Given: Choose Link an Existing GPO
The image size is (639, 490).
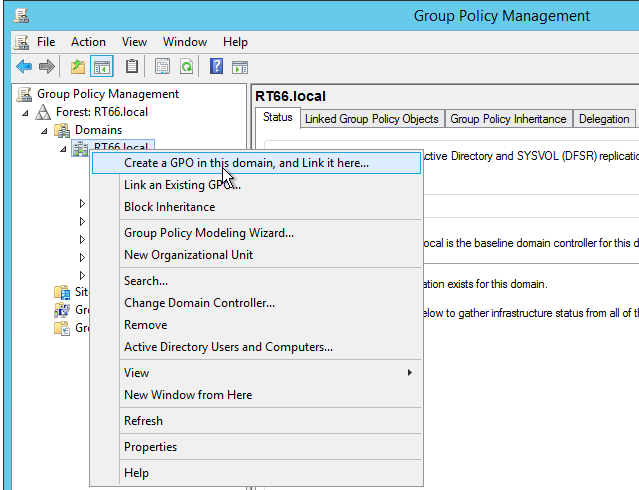Looking at the screenshot, I should pos(256,185).
